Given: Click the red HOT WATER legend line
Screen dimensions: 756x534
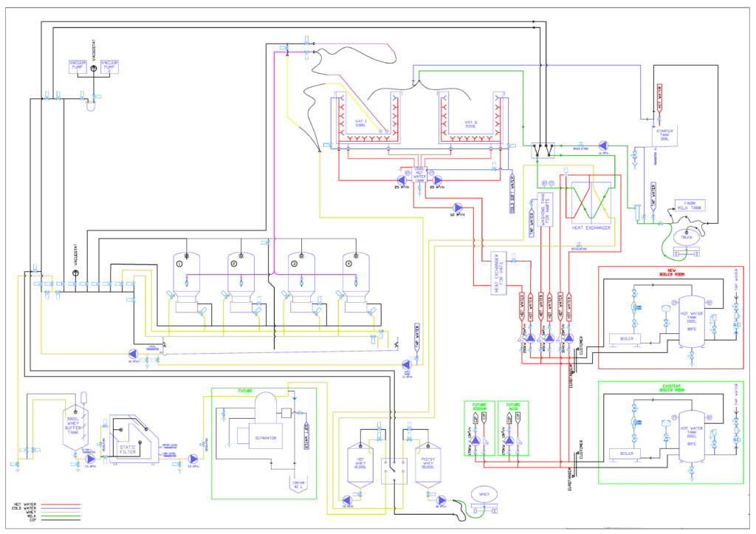Looking at the screenshot, I should click(61, 504).
